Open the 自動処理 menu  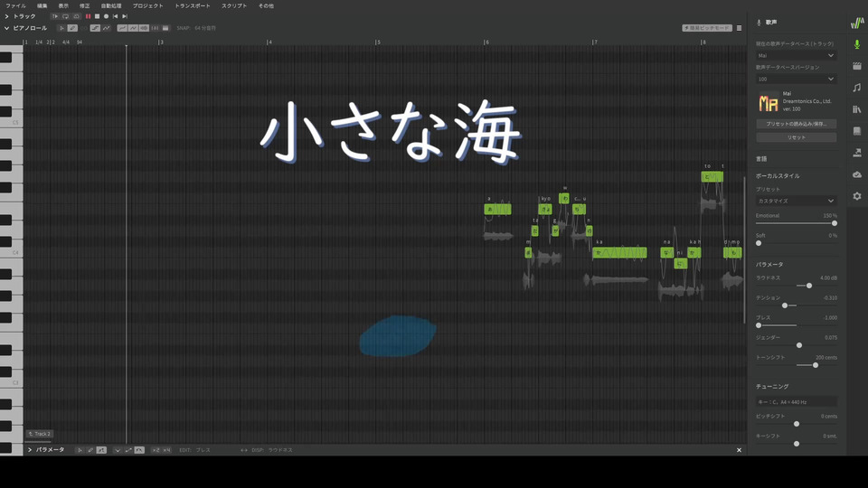111,5
